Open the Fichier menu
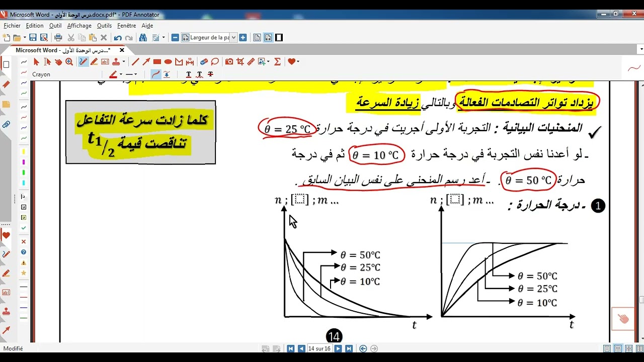 pos(12,26)
